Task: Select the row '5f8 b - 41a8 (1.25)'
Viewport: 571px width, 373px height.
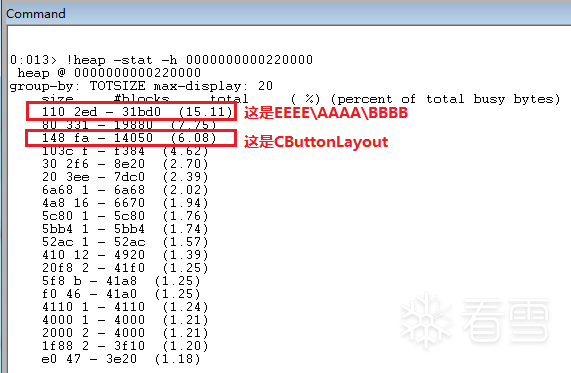Action: (x=121, y=281)
